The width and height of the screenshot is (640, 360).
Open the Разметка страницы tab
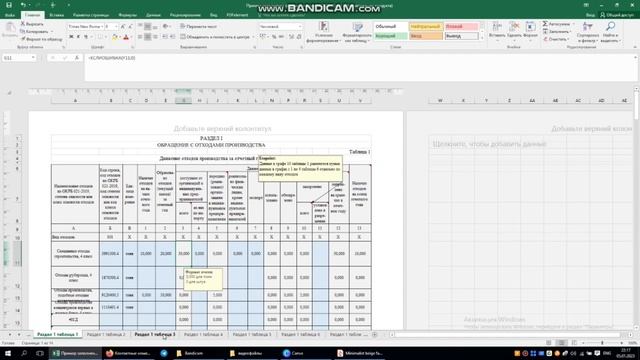(91, 15)
